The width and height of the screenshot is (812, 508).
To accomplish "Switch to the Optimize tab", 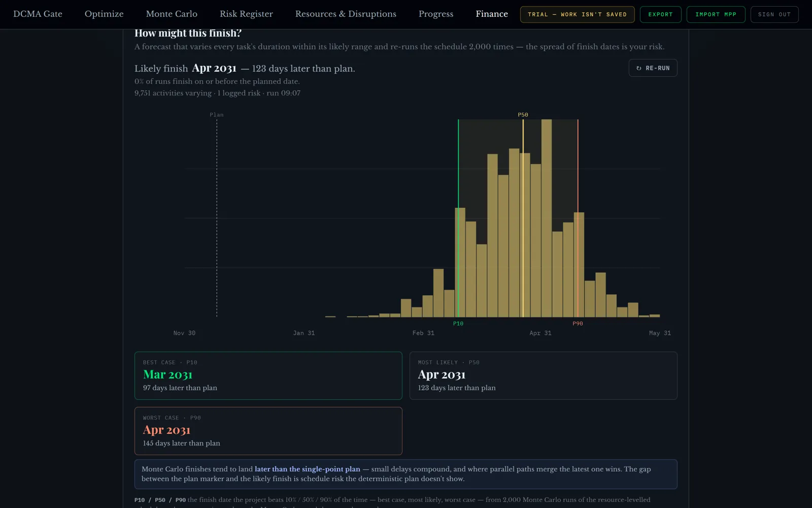I will [x=104, y=14].
